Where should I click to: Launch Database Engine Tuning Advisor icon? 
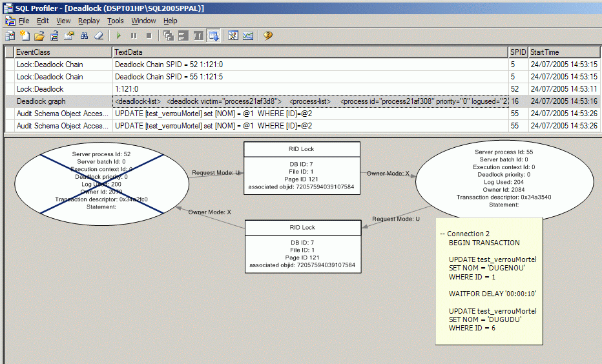pyautogui.click(x=233, y=35)
